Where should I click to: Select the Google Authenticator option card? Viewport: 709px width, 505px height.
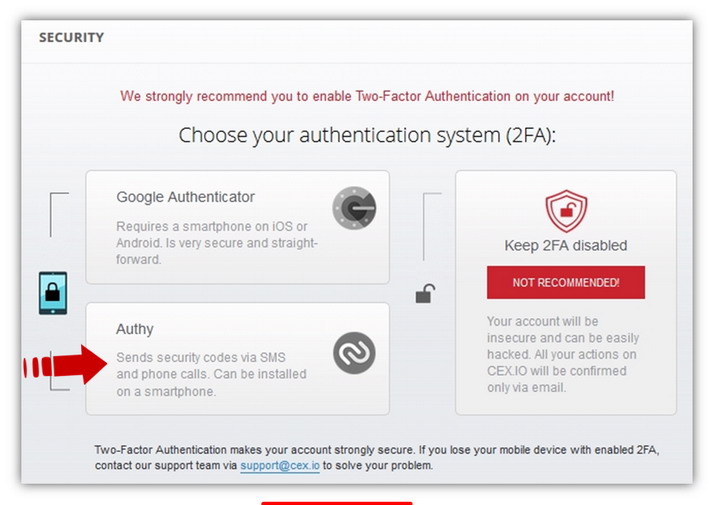(x=237, y=227)
